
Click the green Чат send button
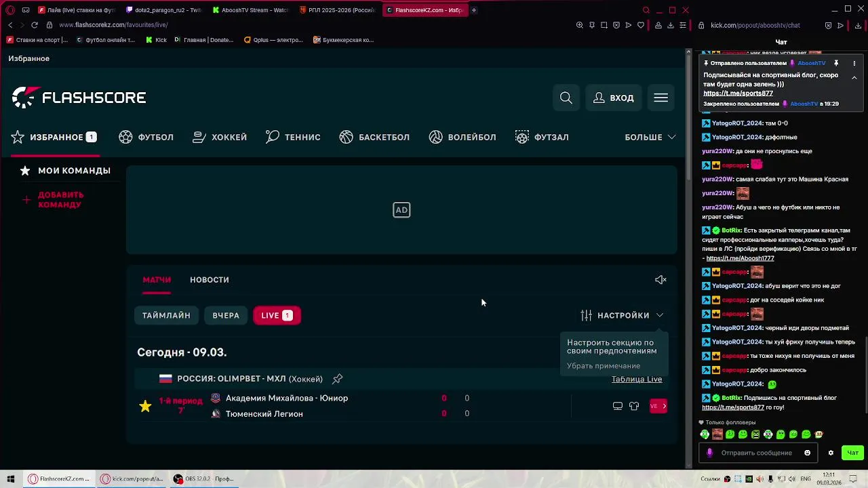coord(852,453)
